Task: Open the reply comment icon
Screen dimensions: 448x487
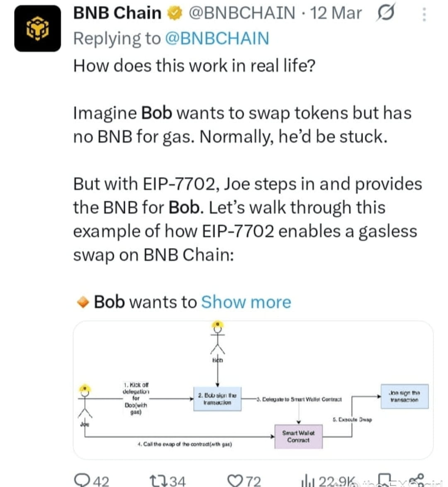Action: (83, 480)
